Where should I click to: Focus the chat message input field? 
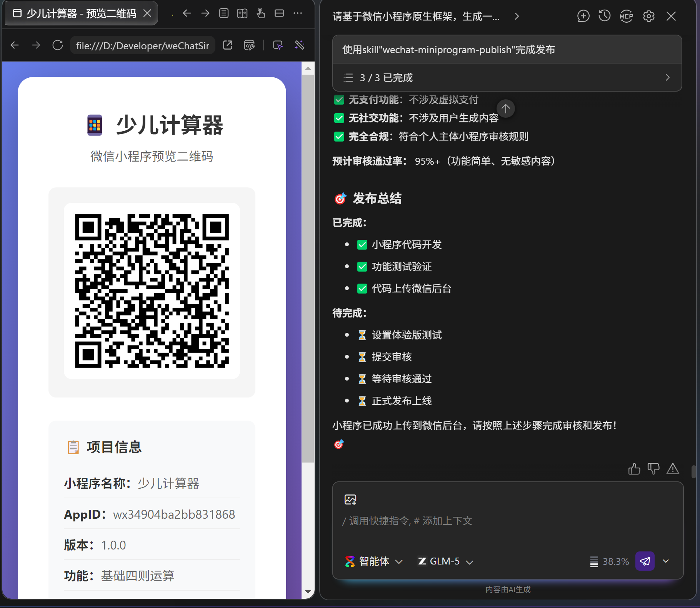coord(508,521)
